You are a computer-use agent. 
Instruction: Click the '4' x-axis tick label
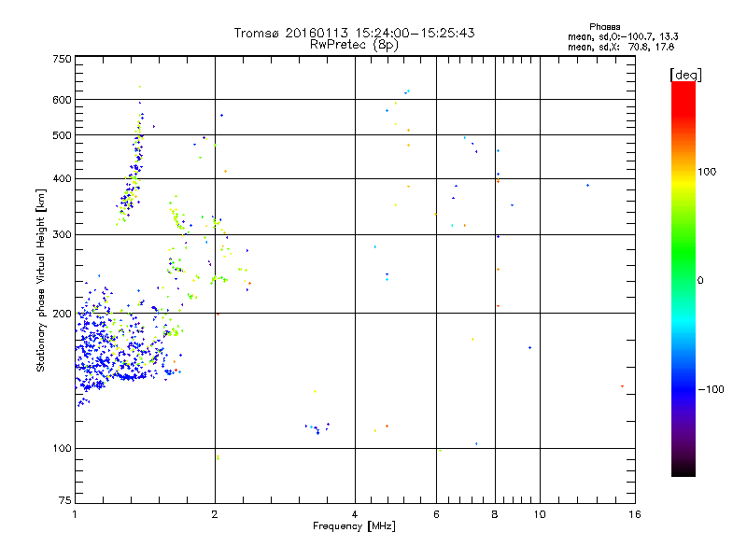pyautogui.click(x=355, y=514)
